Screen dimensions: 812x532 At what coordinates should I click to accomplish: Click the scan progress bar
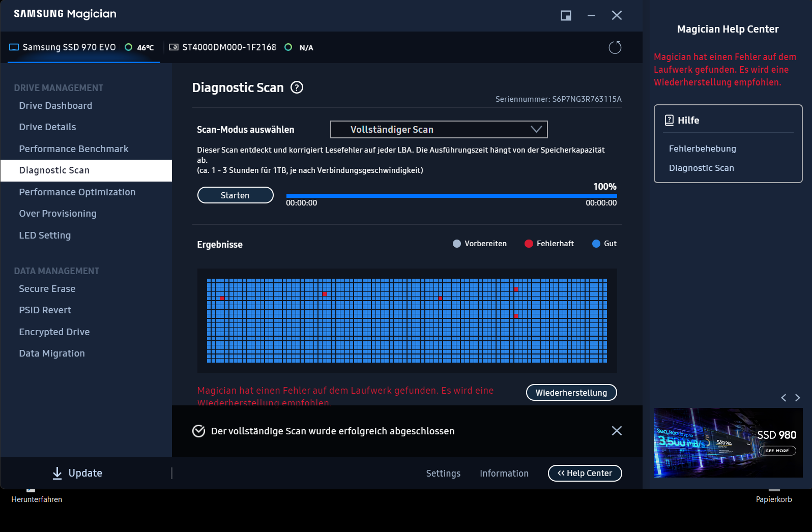[x=451, y=195]
